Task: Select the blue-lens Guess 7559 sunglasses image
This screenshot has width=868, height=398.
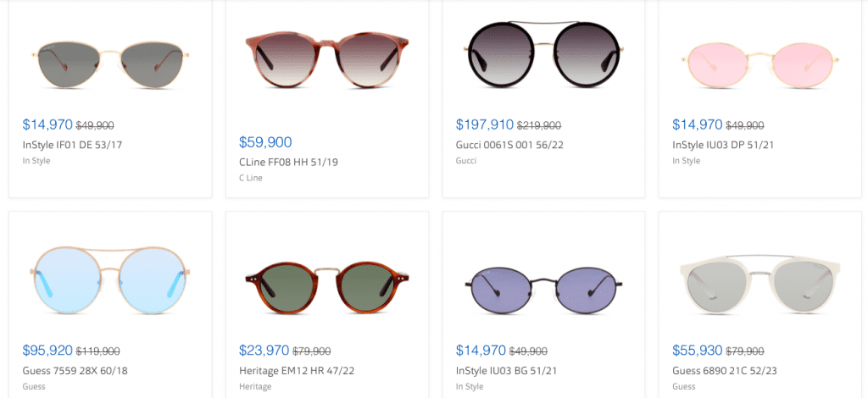Action: (x=111, y=279)
